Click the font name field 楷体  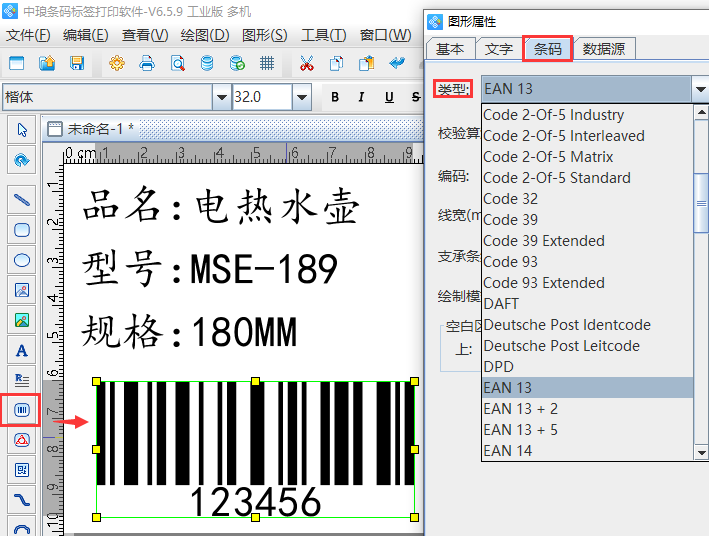[x=108, y=97]
